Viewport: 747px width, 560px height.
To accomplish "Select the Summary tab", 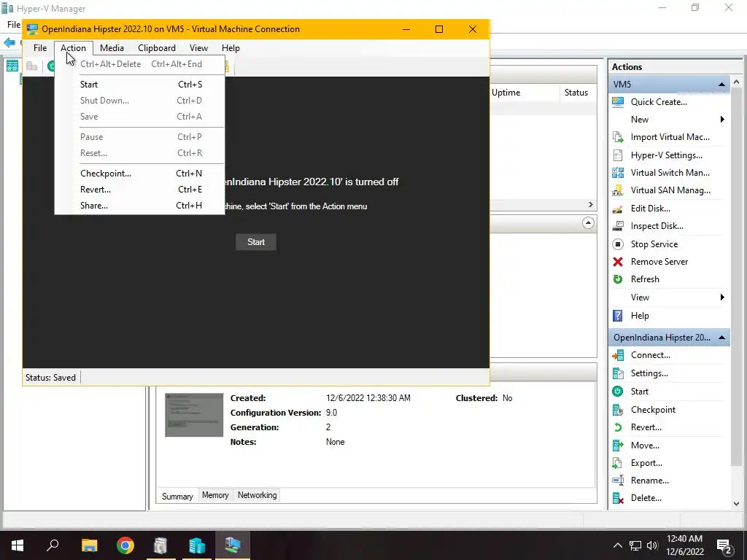I will tap(177, 496).
